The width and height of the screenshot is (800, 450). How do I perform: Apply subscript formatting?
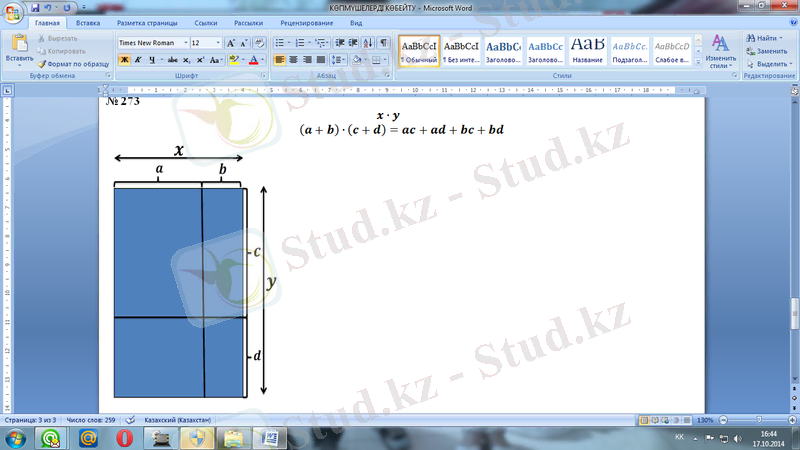coord(186,60)
